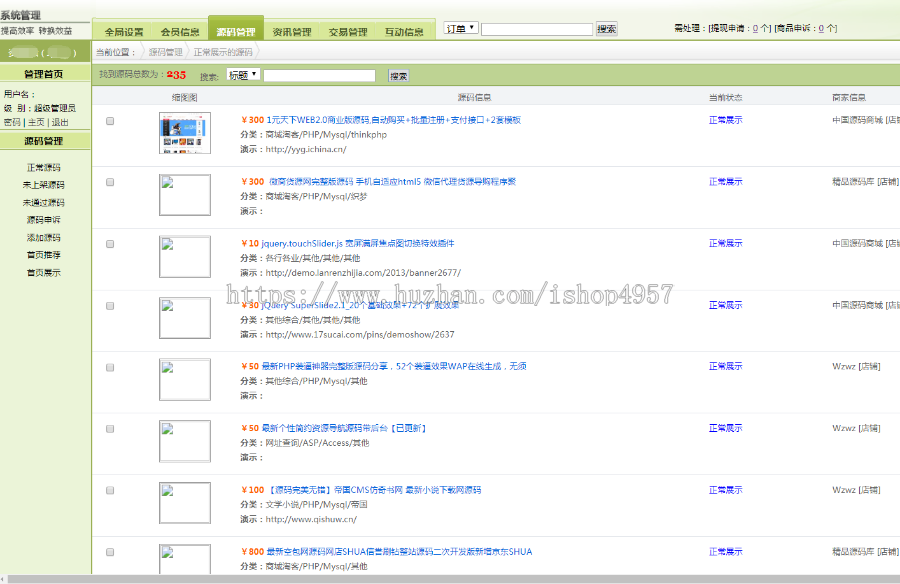Click the top bar 搜索 button
900x584 pixels.
607,29
